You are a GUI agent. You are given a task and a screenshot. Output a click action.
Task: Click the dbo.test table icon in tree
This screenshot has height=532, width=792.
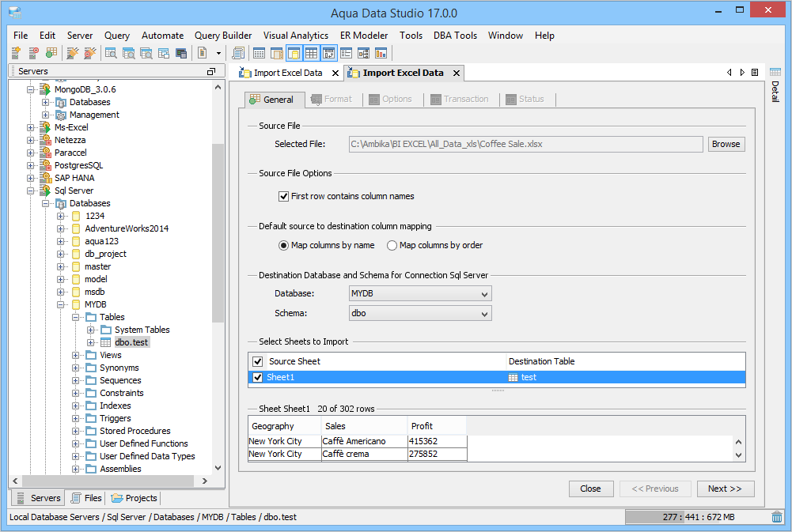click(x=105, y=342)
